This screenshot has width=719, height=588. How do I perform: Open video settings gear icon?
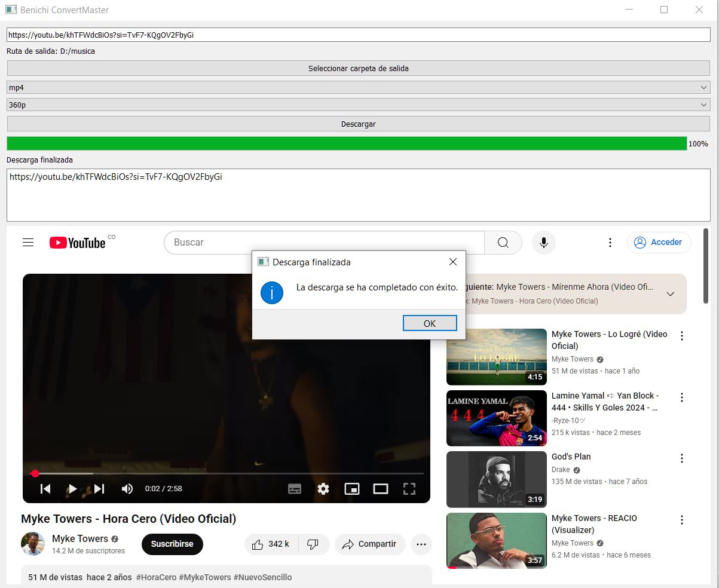323,489
